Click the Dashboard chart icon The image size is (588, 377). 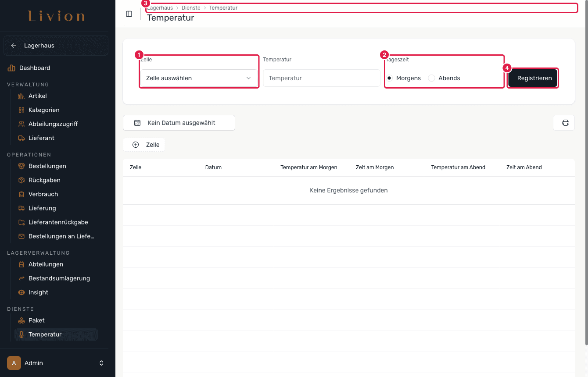[11, 68]
